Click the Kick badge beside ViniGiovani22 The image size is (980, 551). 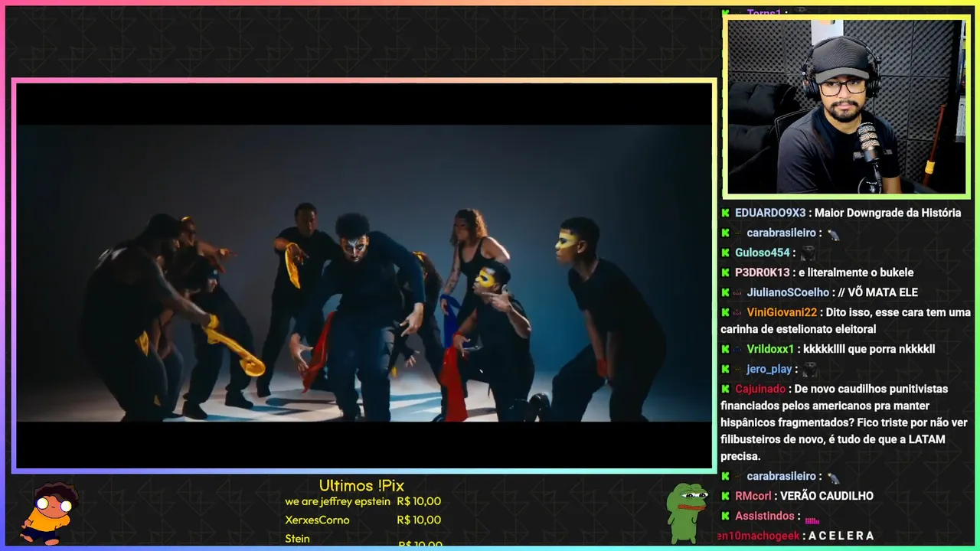(x=725, y=312)
